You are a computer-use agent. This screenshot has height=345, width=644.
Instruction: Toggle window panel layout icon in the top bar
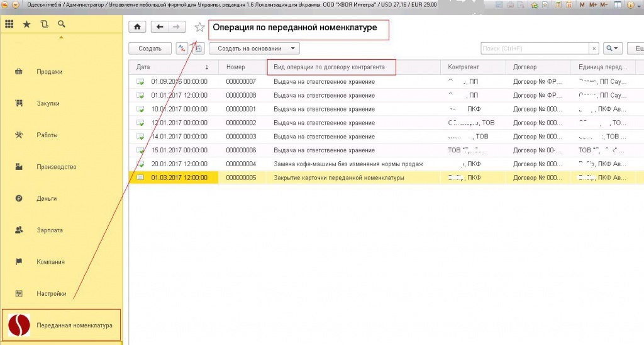(618, 5)
